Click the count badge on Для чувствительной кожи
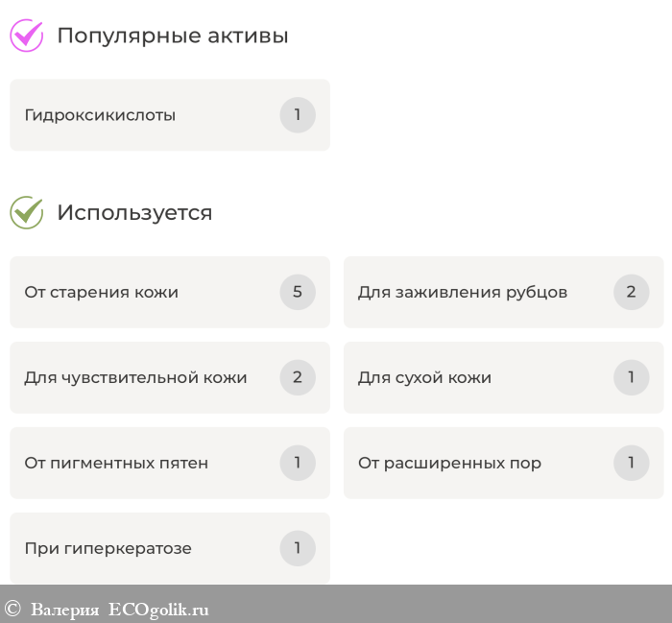The image size is (672, 623). (298, 377)
